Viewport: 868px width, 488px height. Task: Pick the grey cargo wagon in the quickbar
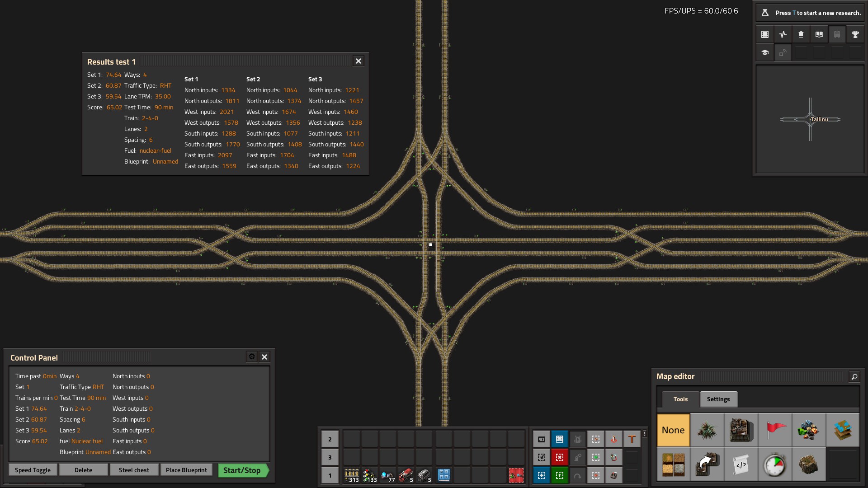point(424,475)
